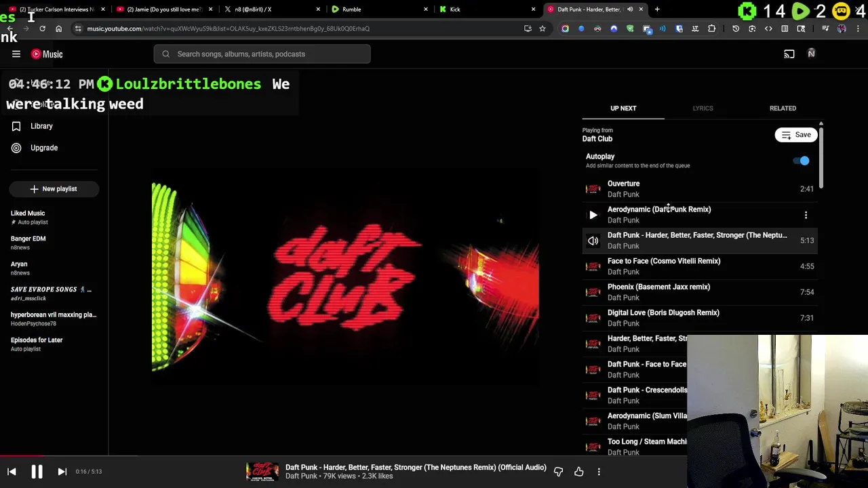
Task: Save the queue as a playlist
Action: [795, 135]
